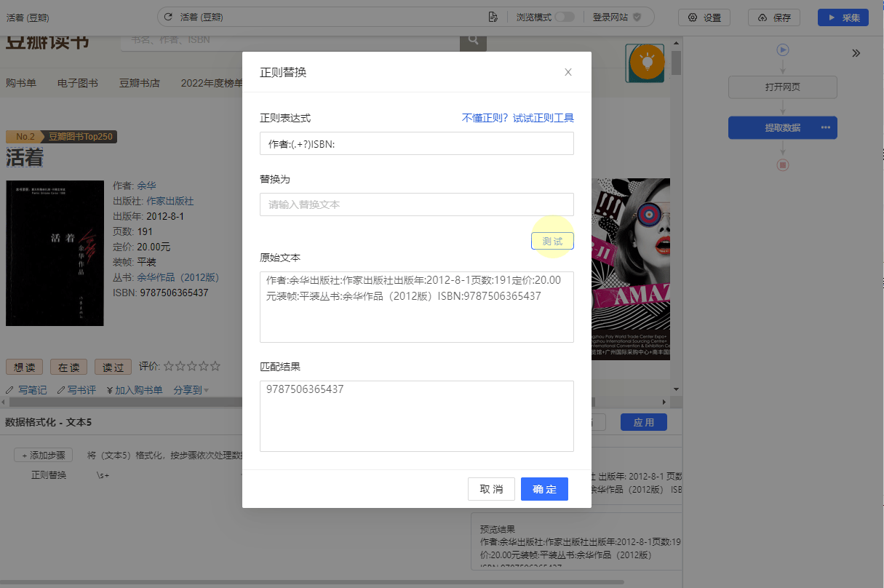
Task: Open author link 余华
Action: pyautogui.click(x=146, y=186)
